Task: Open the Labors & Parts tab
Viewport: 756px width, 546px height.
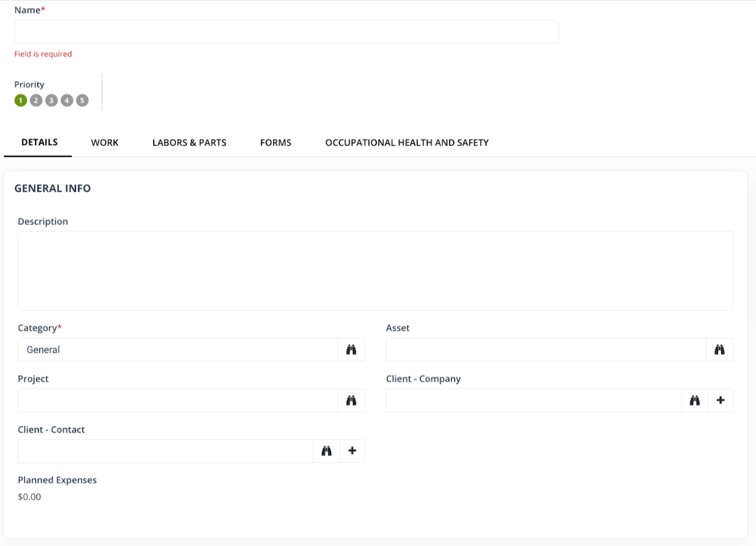Action: [x=189, y=142]
